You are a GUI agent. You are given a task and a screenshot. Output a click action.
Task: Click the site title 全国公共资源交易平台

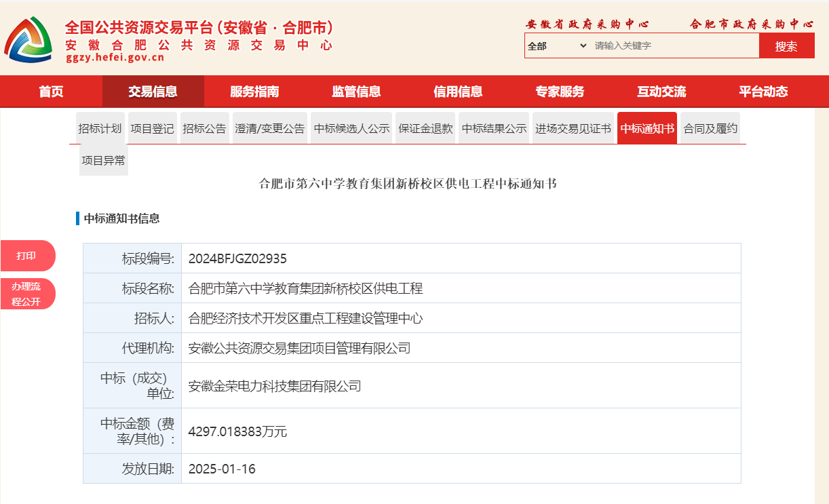(x=199, y=28)
